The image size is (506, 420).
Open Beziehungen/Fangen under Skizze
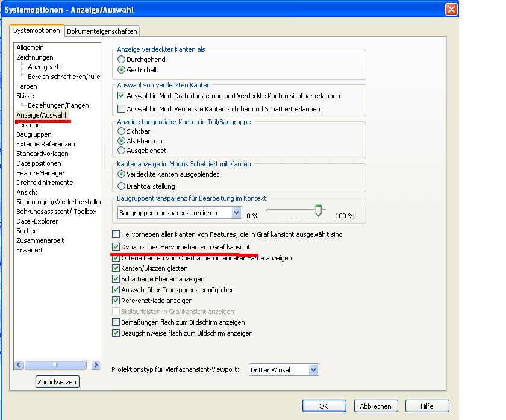click(58, 105)
